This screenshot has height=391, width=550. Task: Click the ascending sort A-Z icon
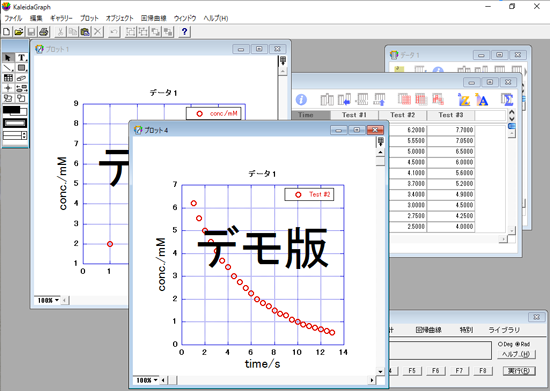point(464,100)
